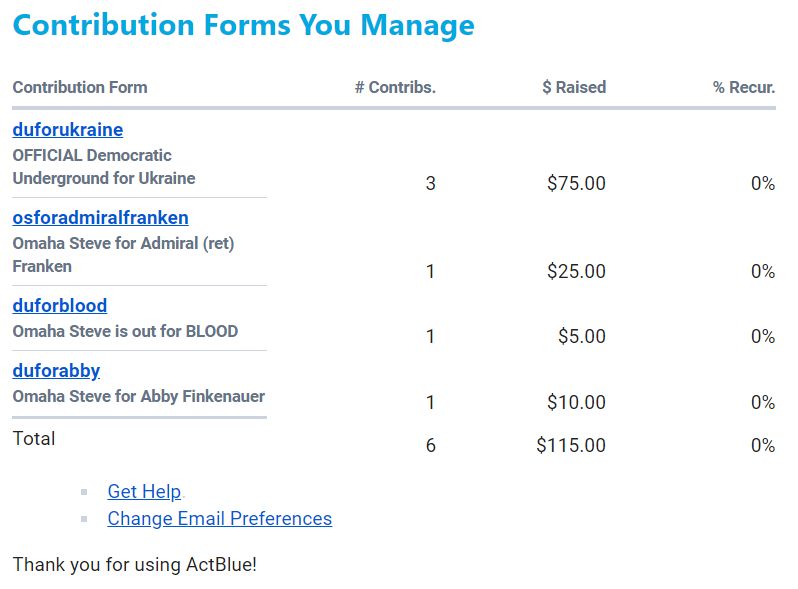Image resolution: width=798 pixels, height=589 pixels.
Task: Select the $115.00 total raised
Action: pos(571,446)
